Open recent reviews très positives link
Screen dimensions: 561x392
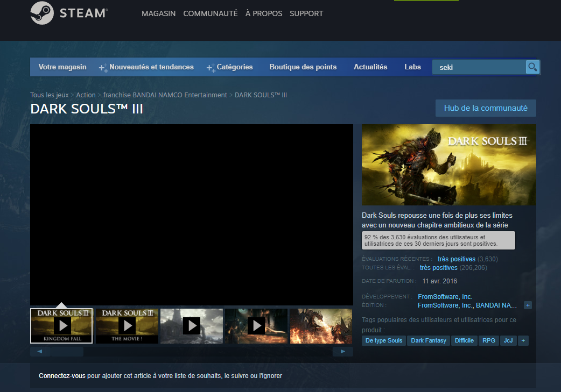pos(457,259)
